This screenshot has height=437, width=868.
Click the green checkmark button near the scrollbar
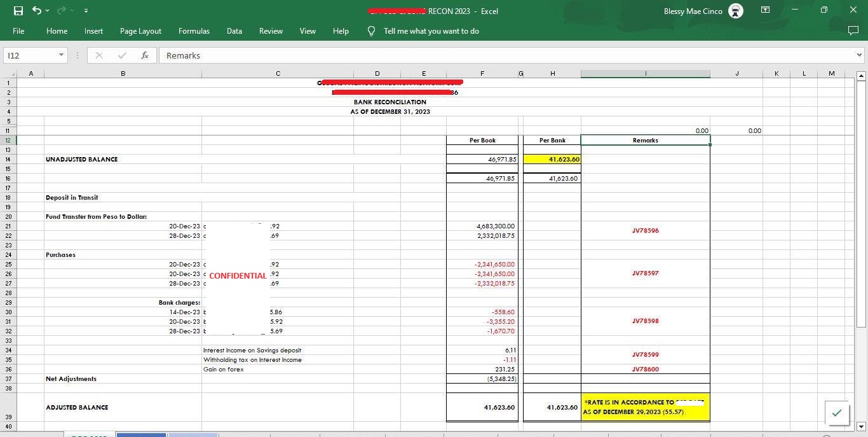coord(837,413)
